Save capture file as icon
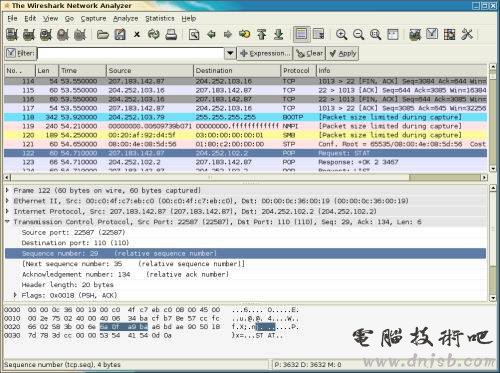This screenshot has height=373, width=500. pyautogui.click(x=120, y=34)
